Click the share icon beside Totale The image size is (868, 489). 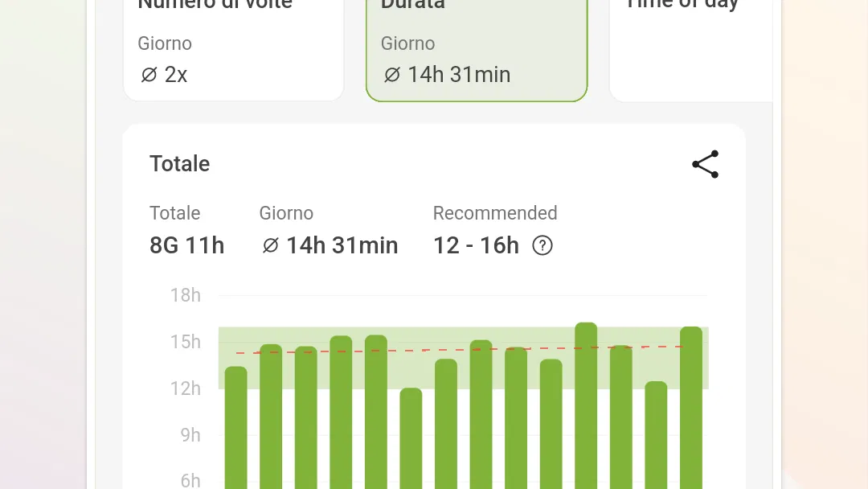[x=706, y=164]
